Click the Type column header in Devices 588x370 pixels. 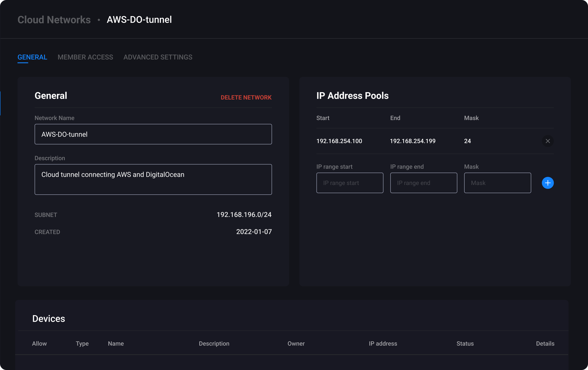[x=82, y=344]
